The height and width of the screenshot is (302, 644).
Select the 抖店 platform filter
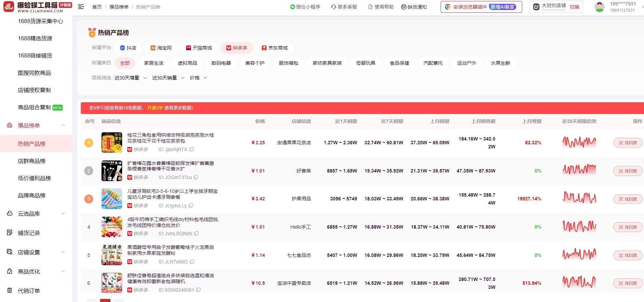point(128,48)
